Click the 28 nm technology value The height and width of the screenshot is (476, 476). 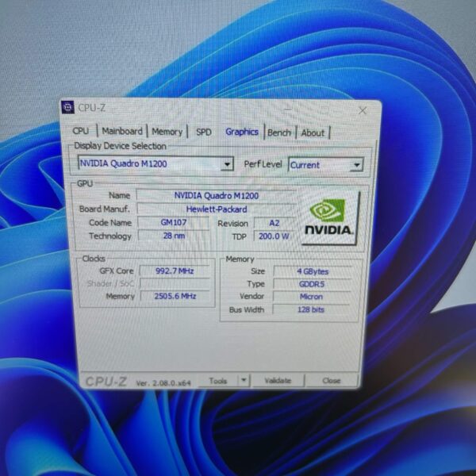coord(174,236)
